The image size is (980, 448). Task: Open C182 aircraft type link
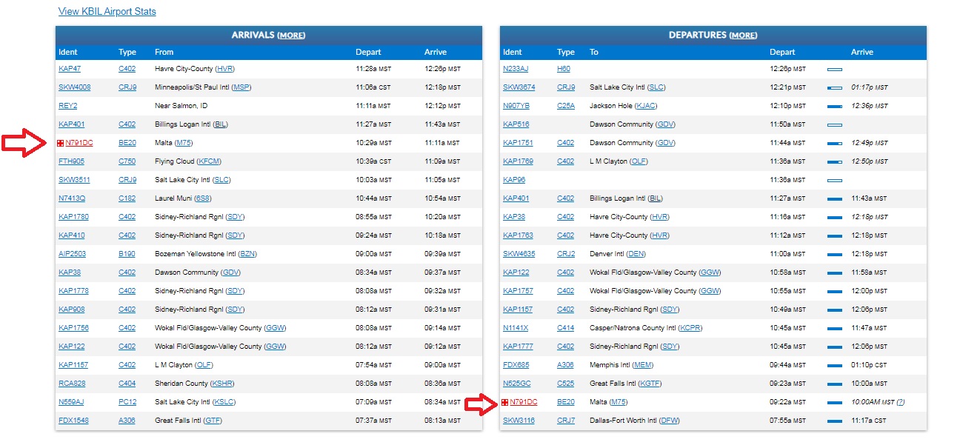click(127, 198)
